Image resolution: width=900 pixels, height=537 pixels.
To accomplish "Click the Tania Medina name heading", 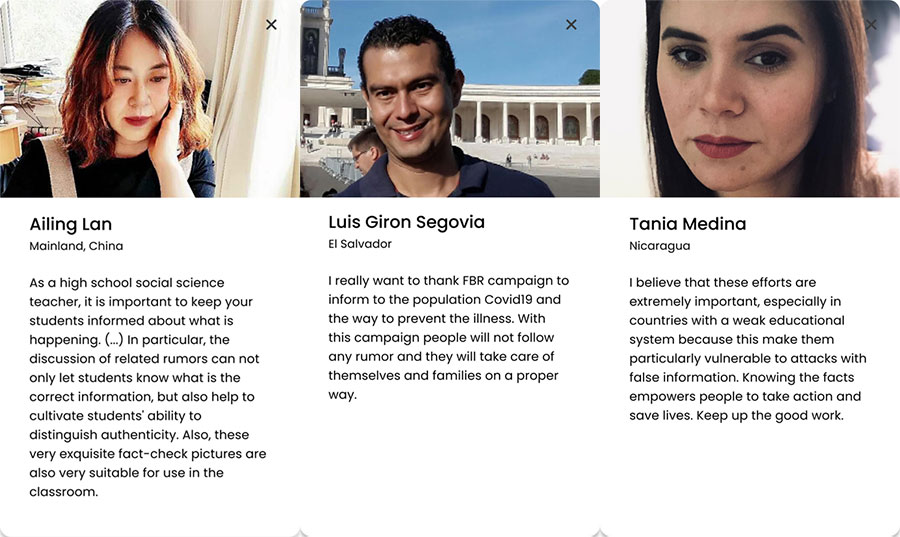I will pos(688,224).
